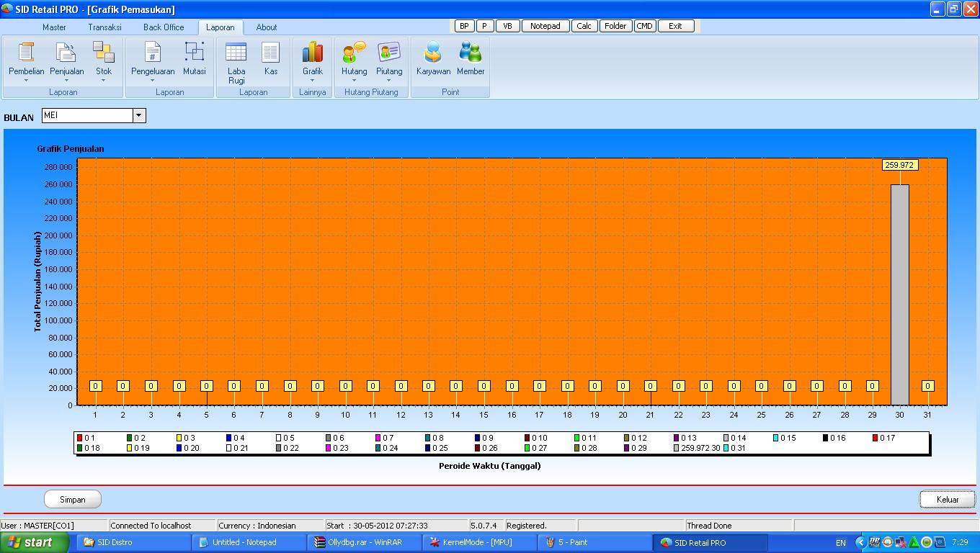The image size is (980, 553).
Task: Switch to Ollydbg.rar - WinRAR in the taskbar
Action: click(x=364, y=542)
